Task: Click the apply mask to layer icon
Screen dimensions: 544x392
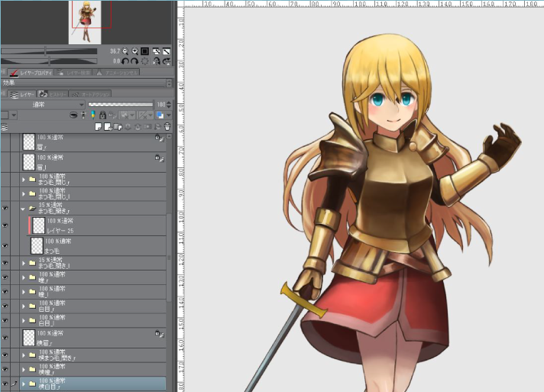Action: pyautogui.click(x=157, y=127)
